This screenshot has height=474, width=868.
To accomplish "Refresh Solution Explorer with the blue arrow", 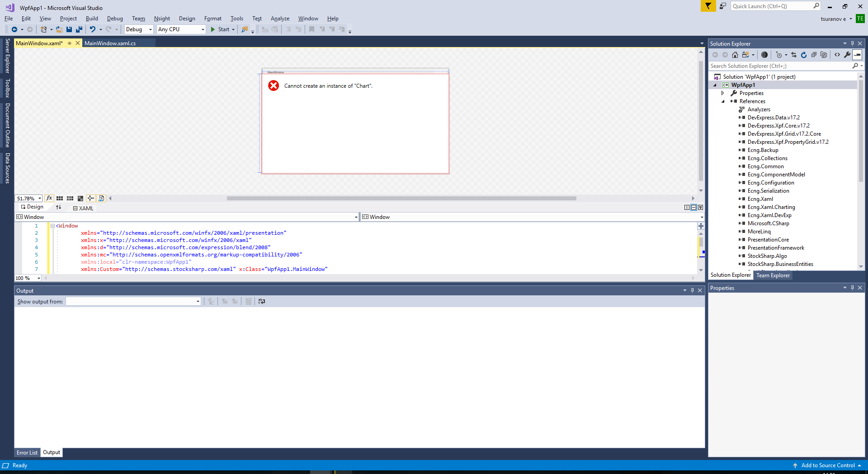I will tap(804, 55).
